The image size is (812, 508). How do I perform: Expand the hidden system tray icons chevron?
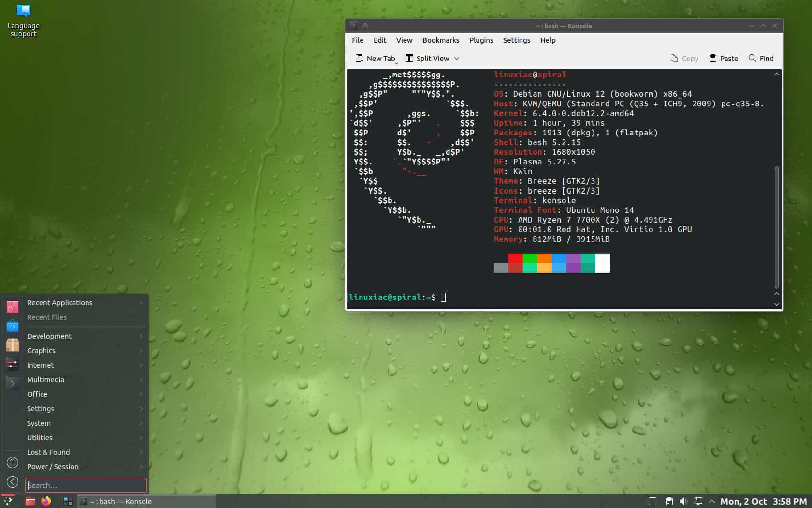pos(711,501)
